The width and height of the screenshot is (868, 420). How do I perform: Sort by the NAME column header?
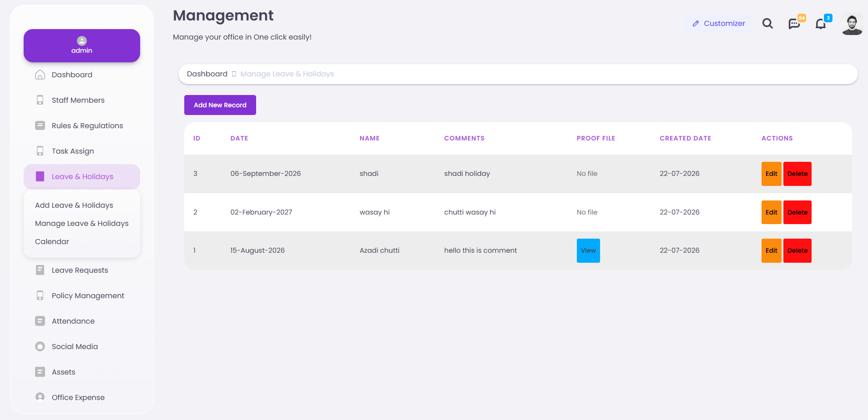[x=369, y=138]
